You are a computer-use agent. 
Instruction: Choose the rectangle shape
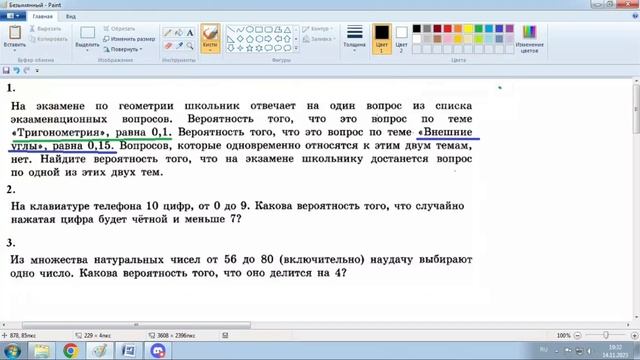(x=259, y=30)
